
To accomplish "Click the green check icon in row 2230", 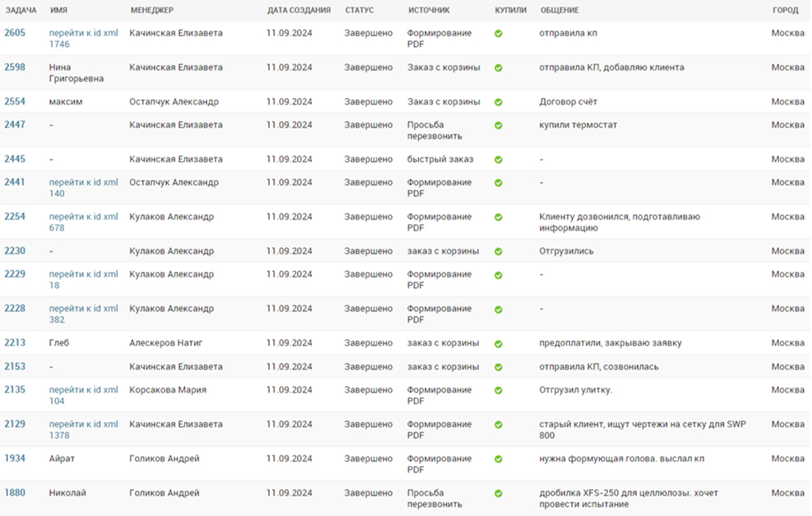I will pos(499,251).
